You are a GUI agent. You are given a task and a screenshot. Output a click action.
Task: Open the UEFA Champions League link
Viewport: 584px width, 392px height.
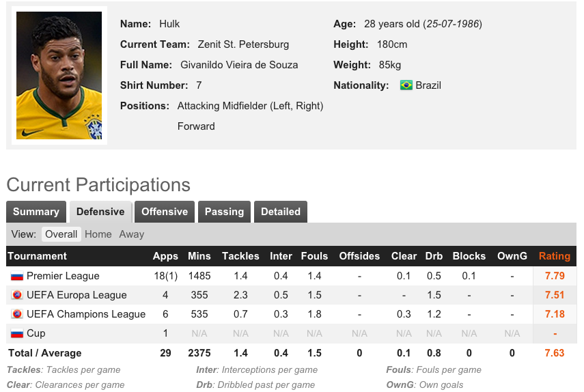(86, 314)
